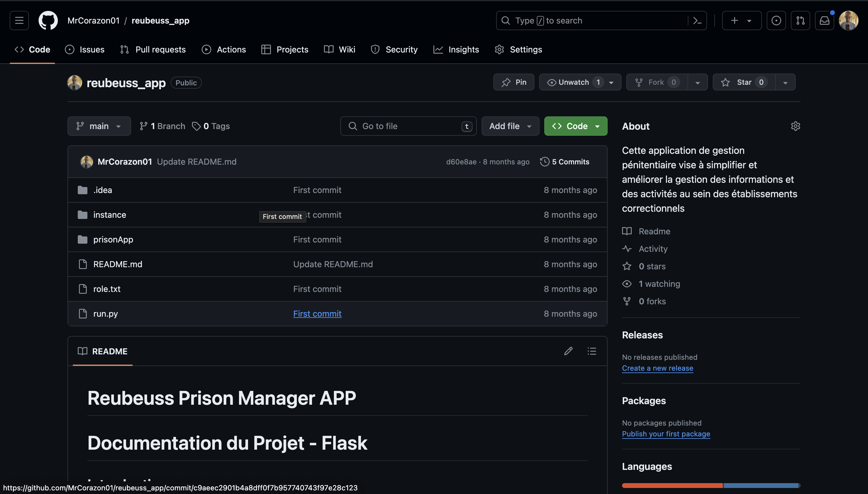The image size is (868, 494).
Task: Open the instance folder
Action: point(109,215)
